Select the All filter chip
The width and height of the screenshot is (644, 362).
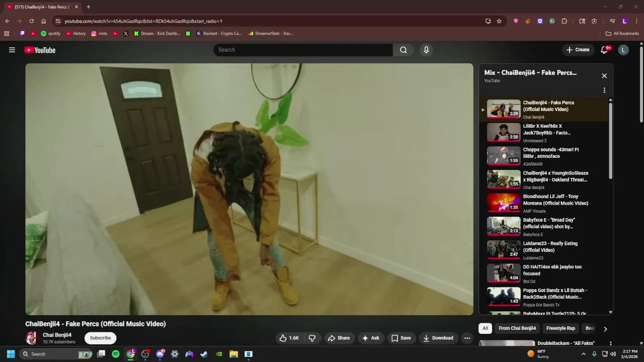pyautogui.click(x=485, y=328)
